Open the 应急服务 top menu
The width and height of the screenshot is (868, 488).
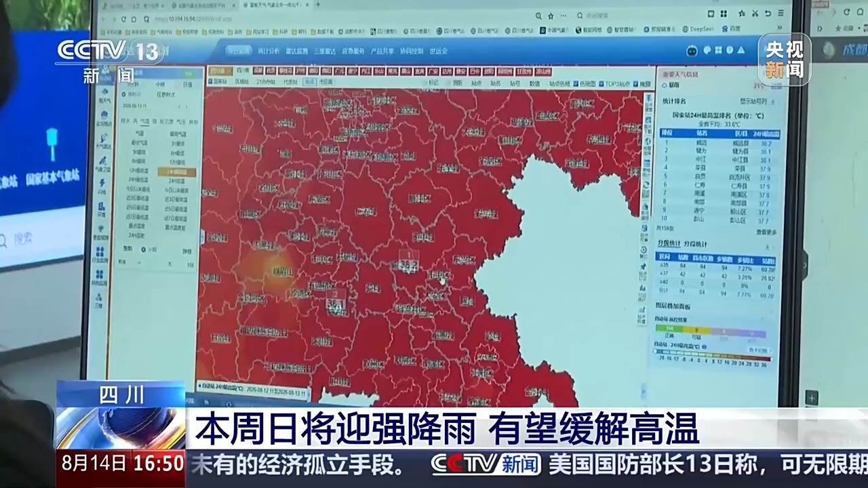click(x=354, y=51)
